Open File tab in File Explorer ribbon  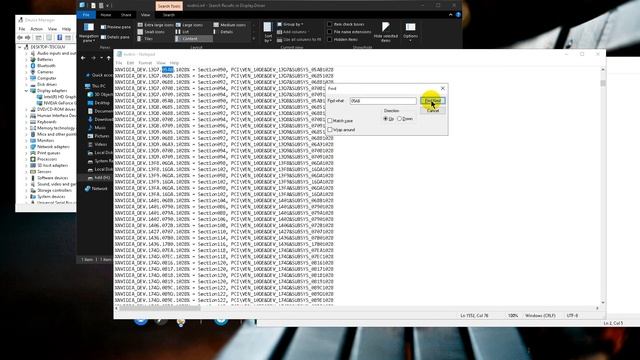click(86, 15)
